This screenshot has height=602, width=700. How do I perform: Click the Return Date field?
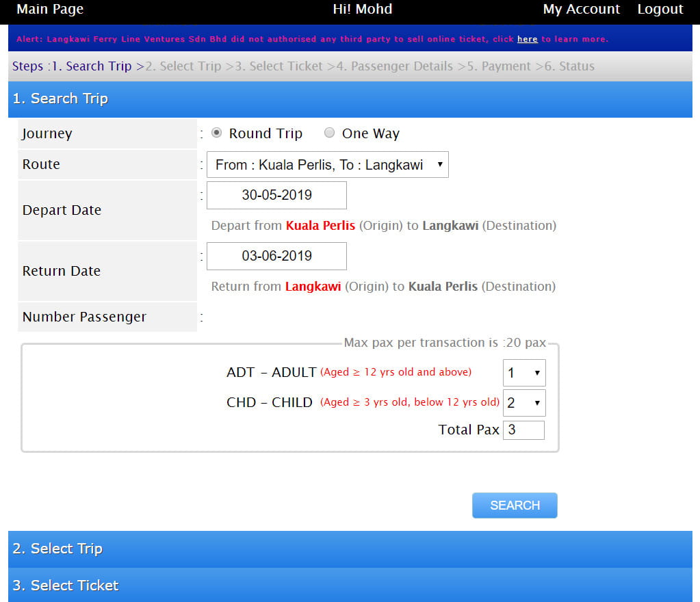[276, 257]
